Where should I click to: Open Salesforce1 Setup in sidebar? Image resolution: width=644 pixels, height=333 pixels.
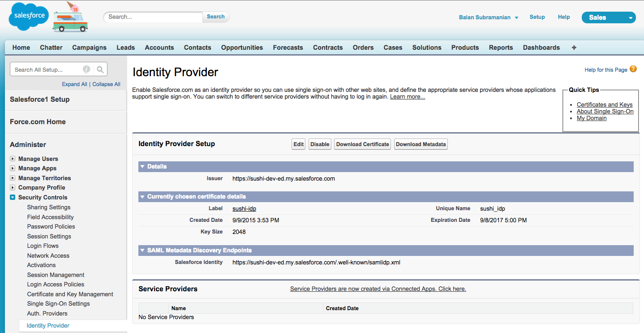[x=40, y=99]
